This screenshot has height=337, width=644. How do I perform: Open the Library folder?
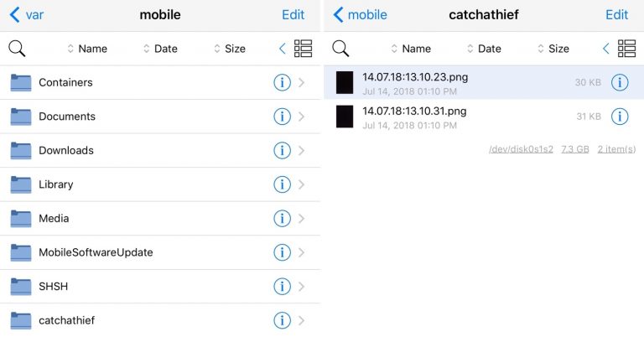point(160,184)
